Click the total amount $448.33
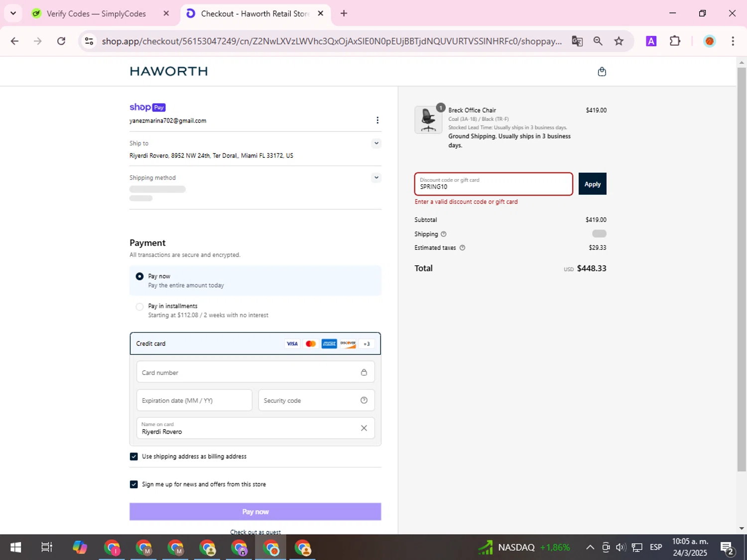 pyautogui.click(x=592, y=268)
